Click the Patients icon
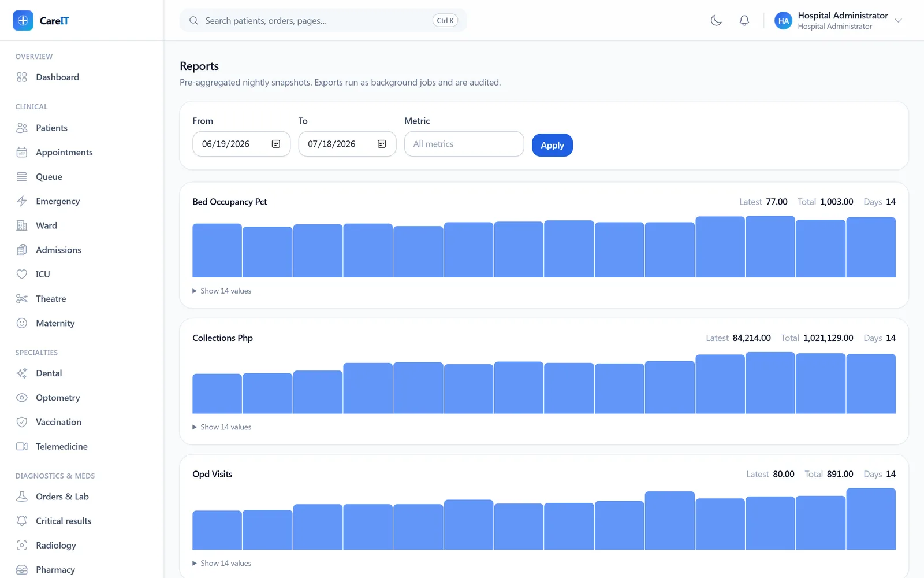The height and width of the screenshot is (578, 924). [22, 128]
